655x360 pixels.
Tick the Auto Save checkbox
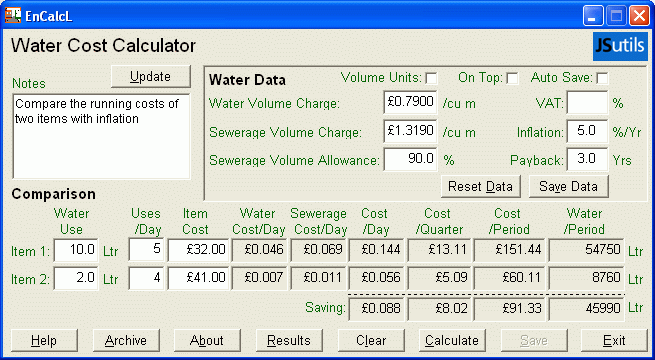click(x=602, y=78)
